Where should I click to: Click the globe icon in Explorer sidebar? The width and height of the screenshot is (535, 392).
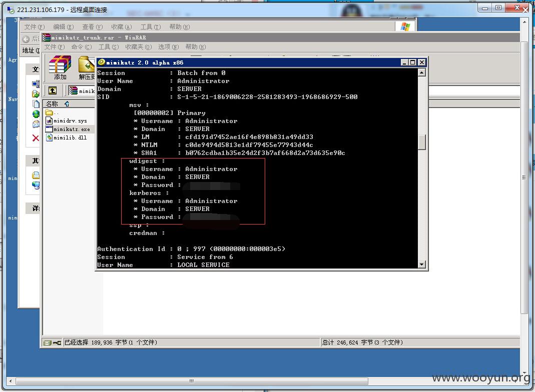point(36,114)
